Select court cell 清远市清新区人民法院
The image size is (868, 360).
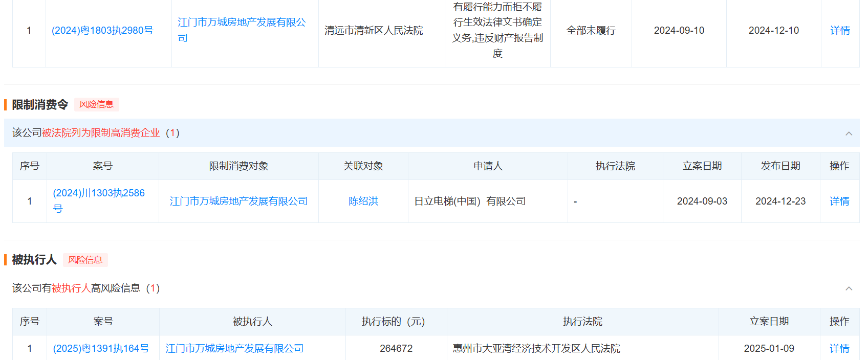click(x=374, y=31)
